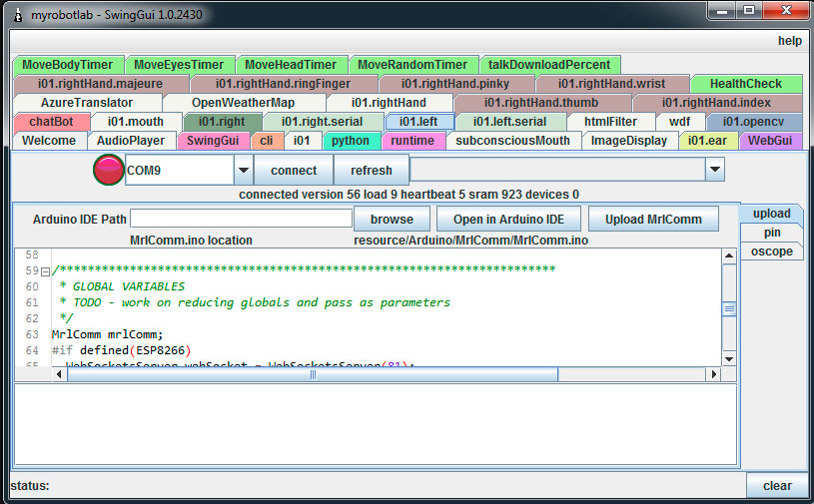Open the cli tab

click(x=267, y=141)
